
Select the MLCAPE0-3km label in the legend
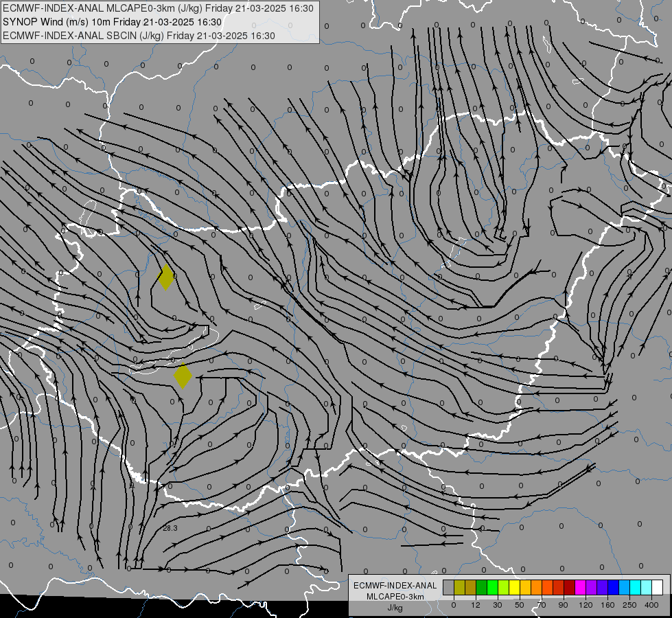coord(395,597)
